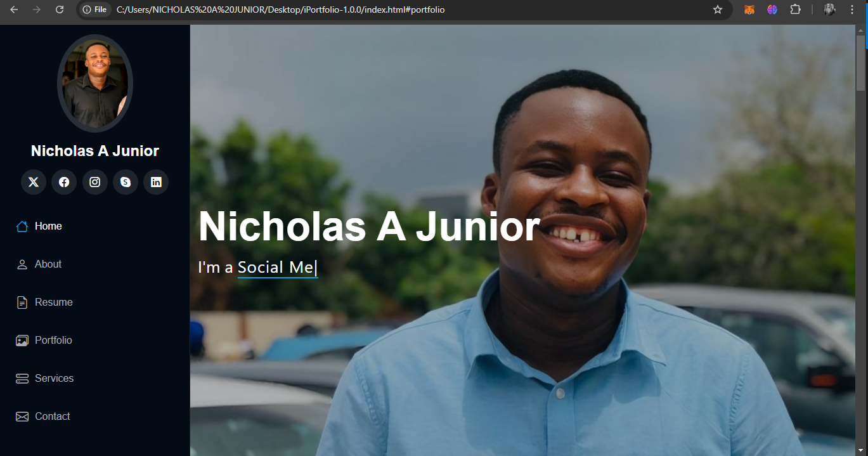Open the browser Extensions puzzle icon

[x=795, y=10]
